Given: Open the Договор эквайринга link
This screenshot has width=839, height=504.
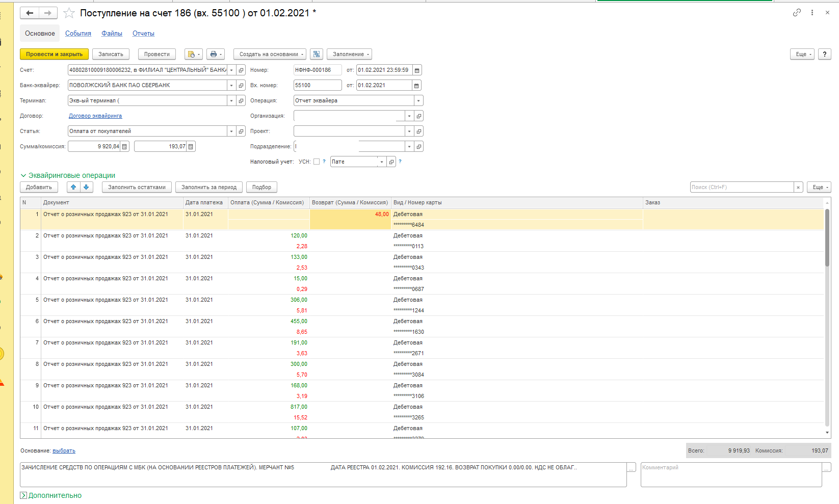Looking at the screenshot, I should pyautogui.click(x=95, y=116).
